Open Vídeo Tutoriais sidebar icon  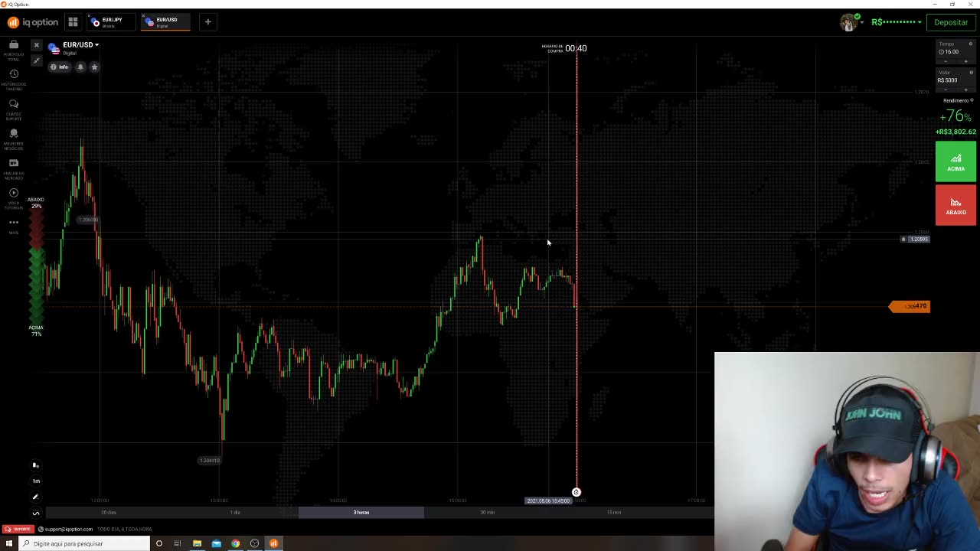[x=14, y=197]
